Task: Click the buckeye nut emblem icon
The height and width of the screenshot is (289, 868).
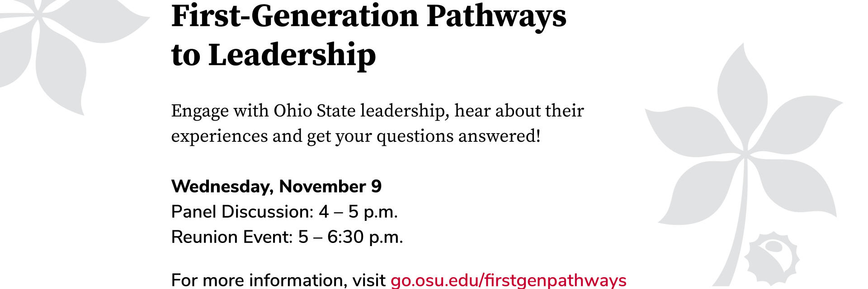Action: 772,258
